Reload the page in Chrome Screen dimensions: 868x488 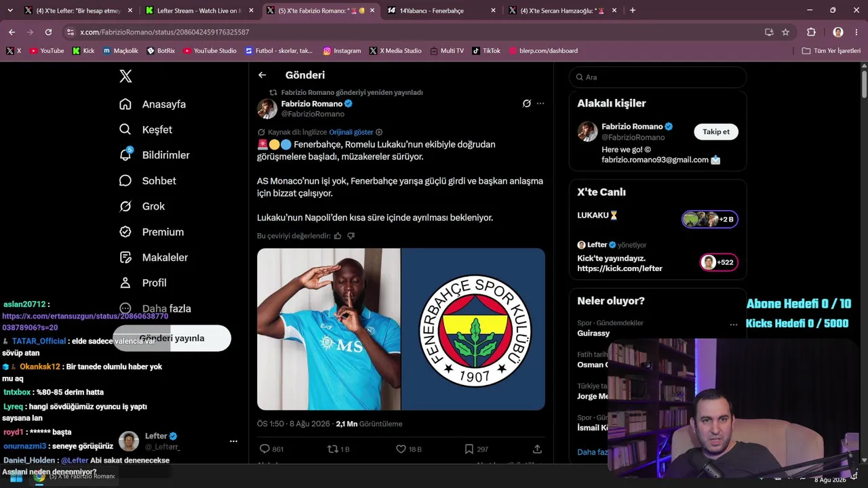coord(48,32)
